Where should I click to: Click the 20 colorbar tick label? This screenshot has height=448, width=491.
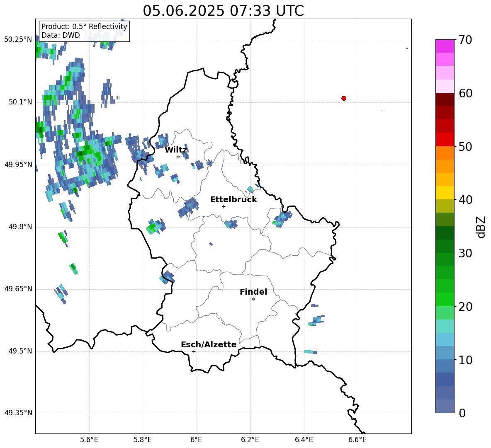click(x=465, y=307)
